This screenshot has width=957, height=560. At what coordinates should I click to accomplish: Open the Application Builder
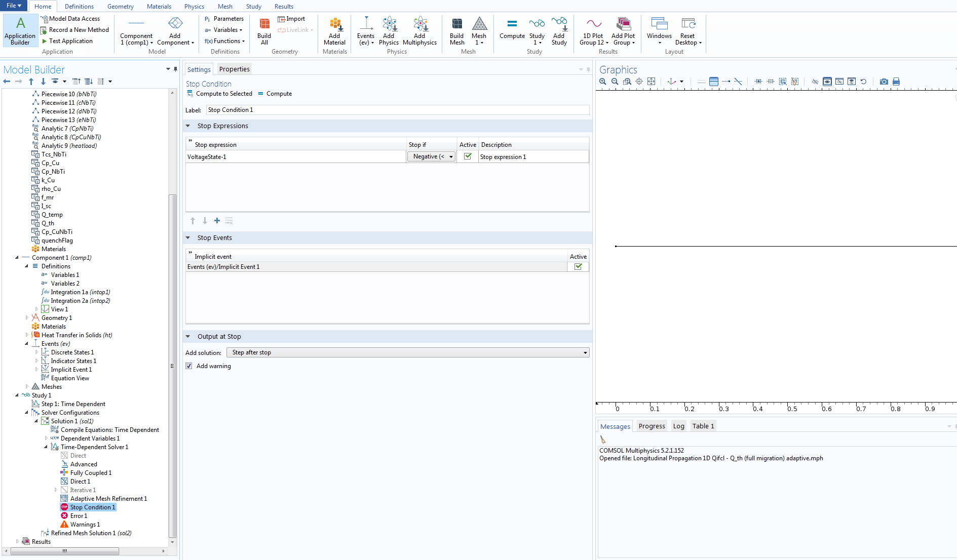coord(20,30)
